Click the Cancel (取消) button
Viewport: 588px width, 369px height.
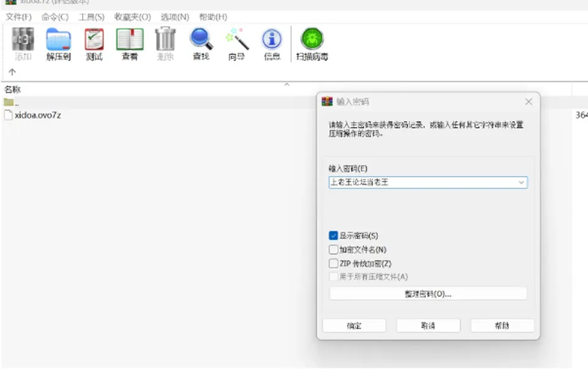pos(428,325)
